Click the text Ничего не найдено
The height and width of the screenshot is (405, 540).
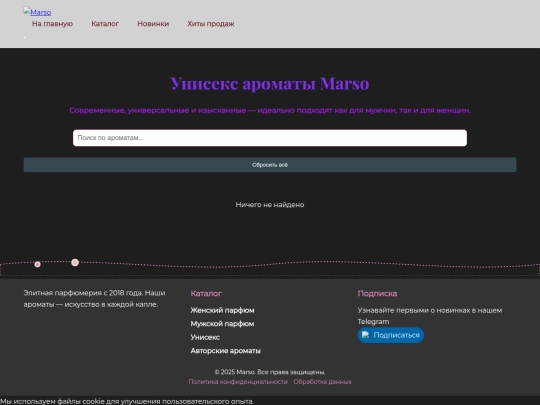pos(270,205)
